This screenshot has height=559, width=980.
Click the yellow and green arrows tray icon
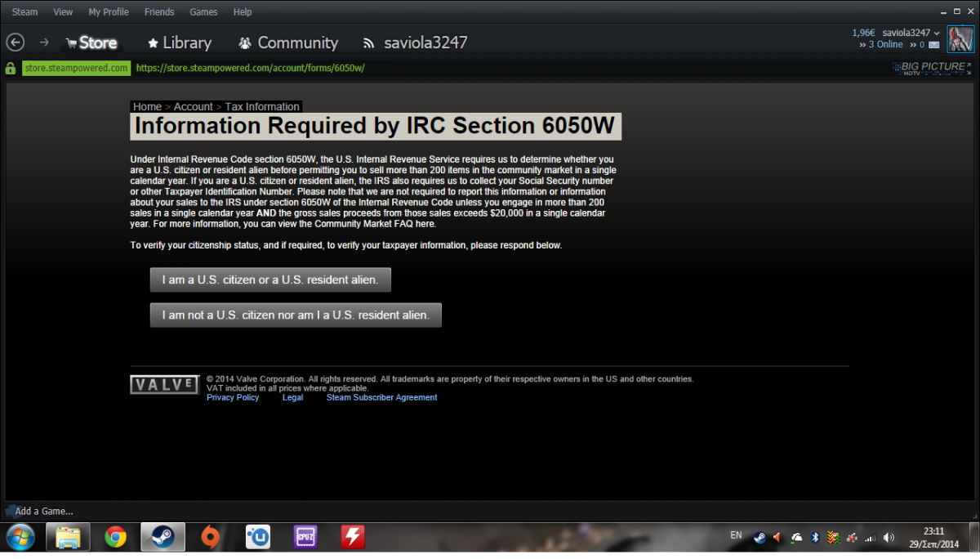tap(833, 538)
